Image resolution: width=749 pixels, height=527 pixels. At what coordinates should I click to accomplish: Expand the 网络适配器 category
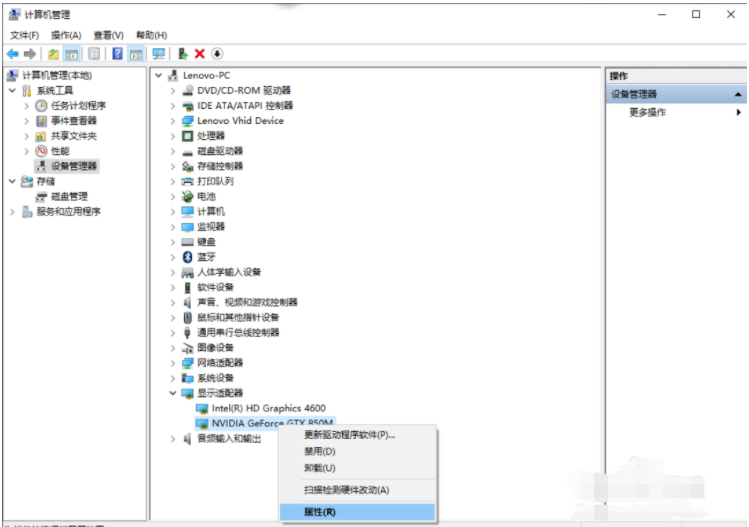point(173,363)
